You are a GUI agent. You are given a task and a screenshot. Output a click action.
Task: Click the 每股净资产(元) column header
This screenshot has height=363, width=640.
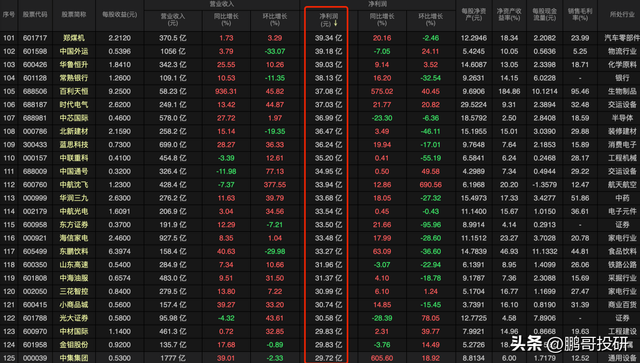pos(473,15)
